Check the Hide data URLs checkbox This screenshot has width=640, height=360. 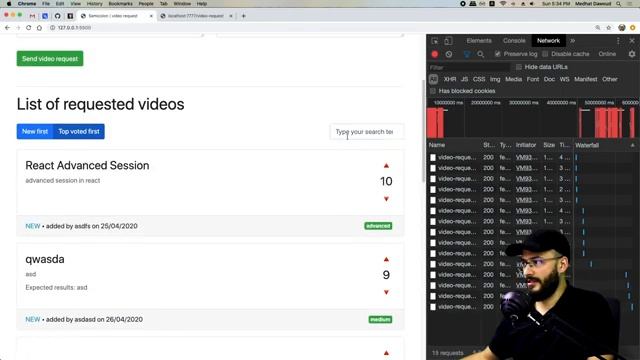(518, 67)
